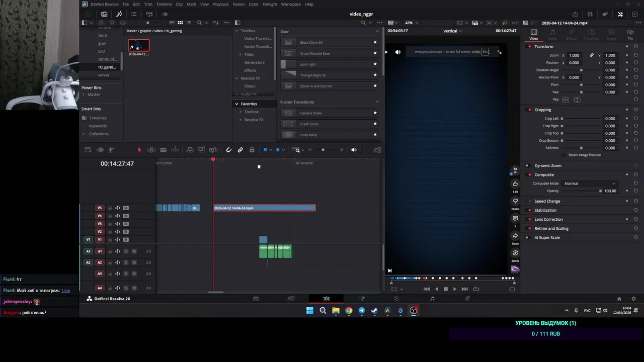Viewport: 644px width, 362px height.
Task: Adjust the Rotation Angle slider
Action: coord(581,70)
